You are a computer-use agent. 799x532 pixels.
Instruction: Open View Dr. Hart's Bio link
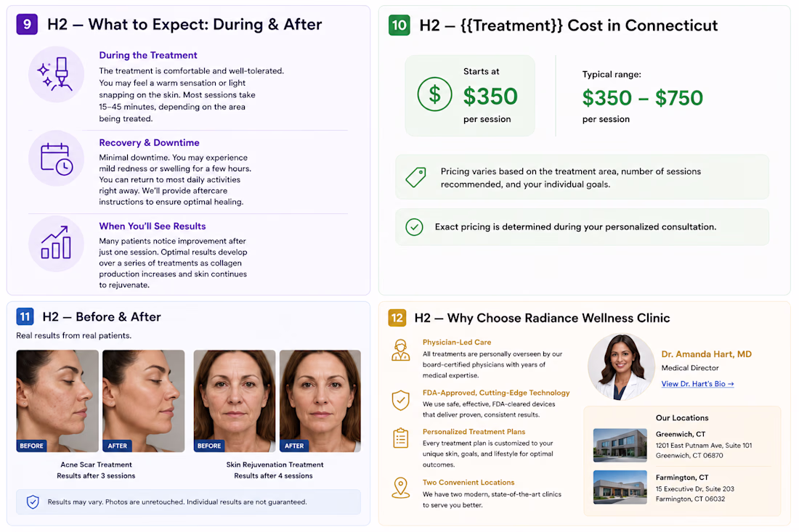(x=697, y=384)
